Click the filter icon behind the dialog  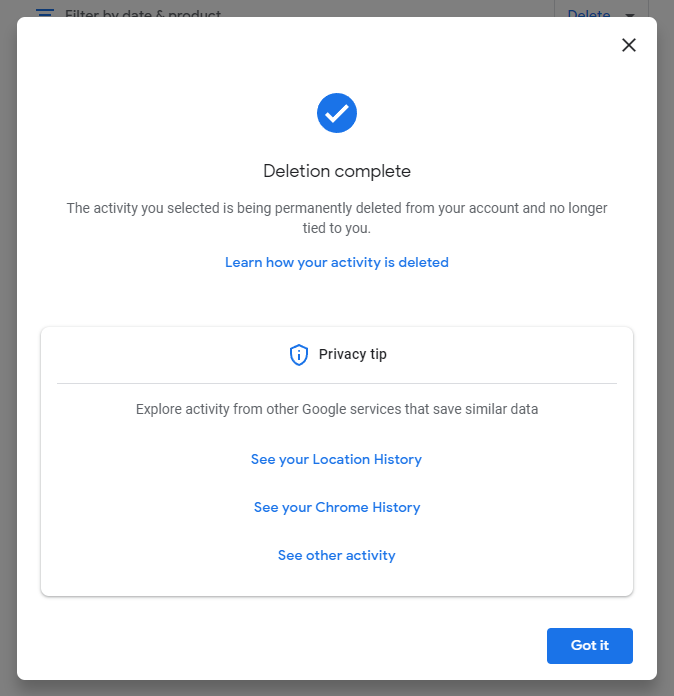tap(44, 12)
